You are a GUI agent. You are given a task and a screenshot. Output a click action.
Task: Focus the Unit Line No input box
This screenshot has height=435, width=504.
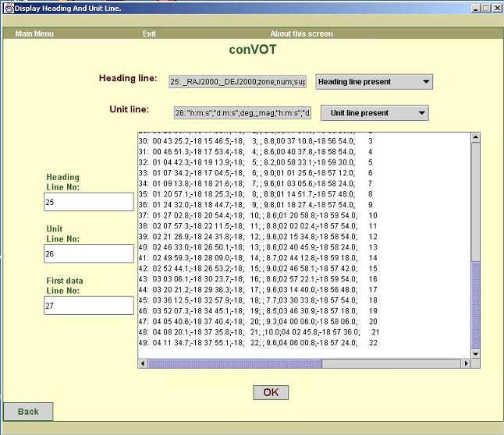(x=89, y=253)
